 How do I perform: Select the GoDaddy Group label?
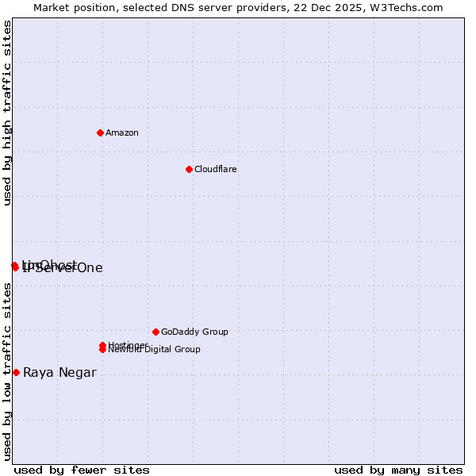click(194, 332)
